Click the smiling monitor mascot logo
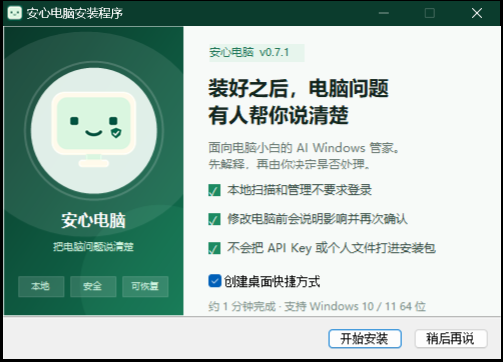503x362 pixels. (94, 130)
